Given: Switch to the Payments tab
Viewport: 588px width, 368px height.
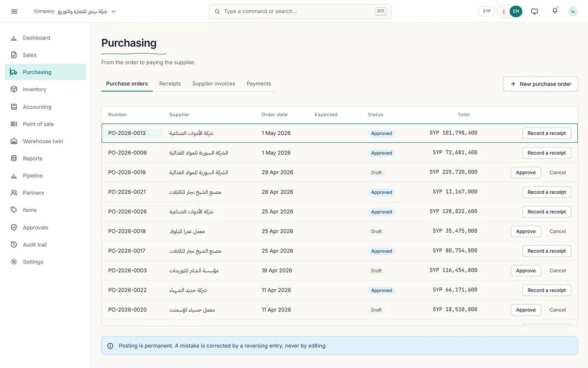Looking at the screenshot, I should 259,84.
